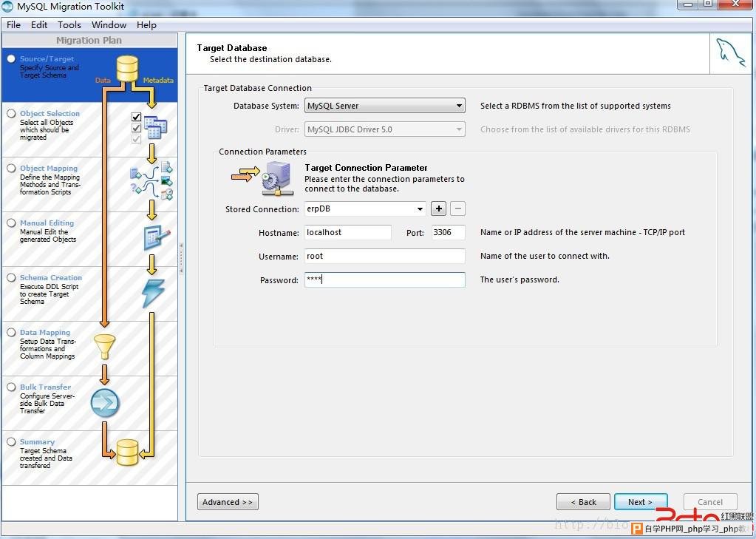Click the Advanced >> button
The image size is (756, 539).
(228, 502)
